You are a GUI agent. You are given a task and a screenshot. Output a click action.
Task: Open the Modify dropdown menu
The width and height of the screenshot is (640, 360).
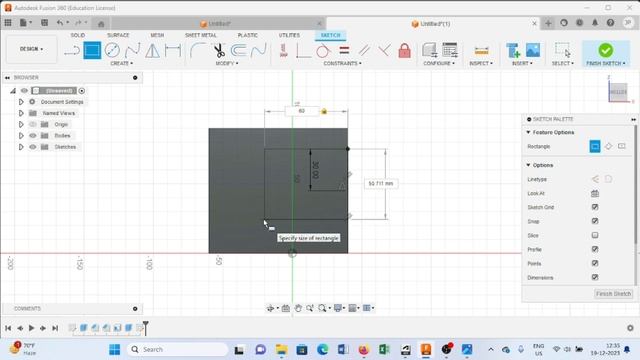[x=227, y=64]
